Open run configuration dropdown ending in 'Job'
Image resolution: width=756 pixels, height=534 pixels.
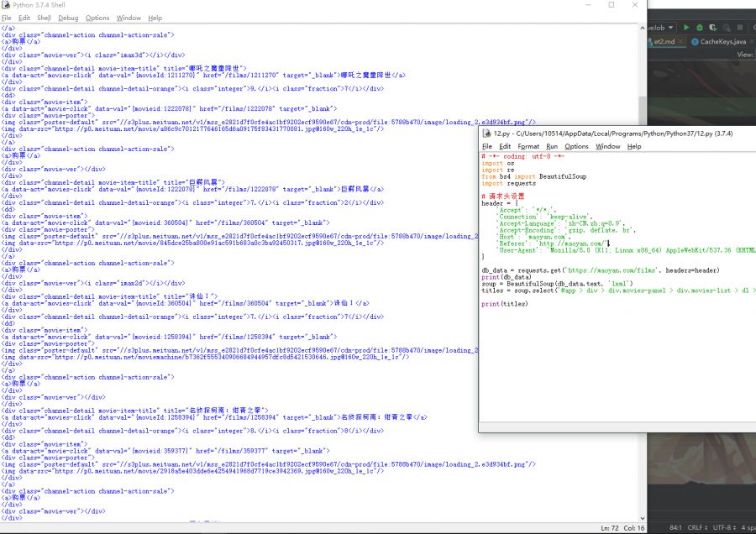click(x=660, y=28)
